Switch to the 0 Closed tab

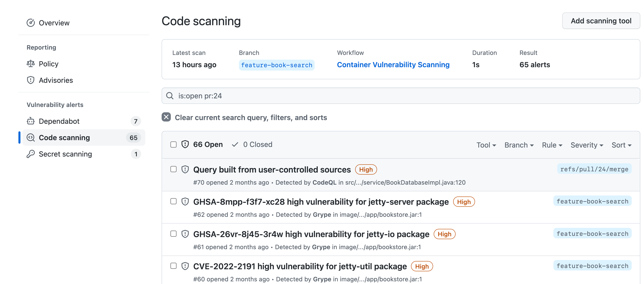coord(252,144)
